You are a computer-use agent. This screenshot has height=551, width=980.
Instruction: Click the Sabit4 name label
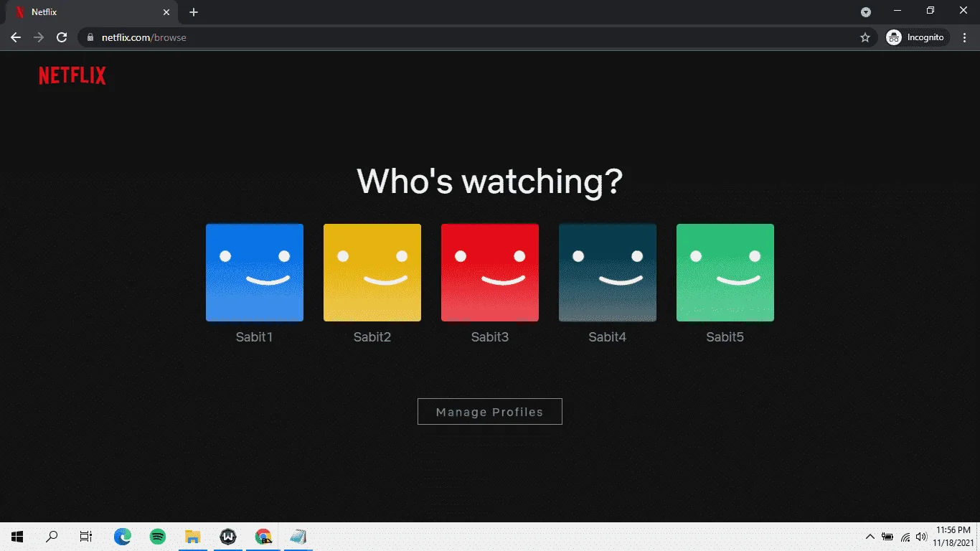click(608, 337)
